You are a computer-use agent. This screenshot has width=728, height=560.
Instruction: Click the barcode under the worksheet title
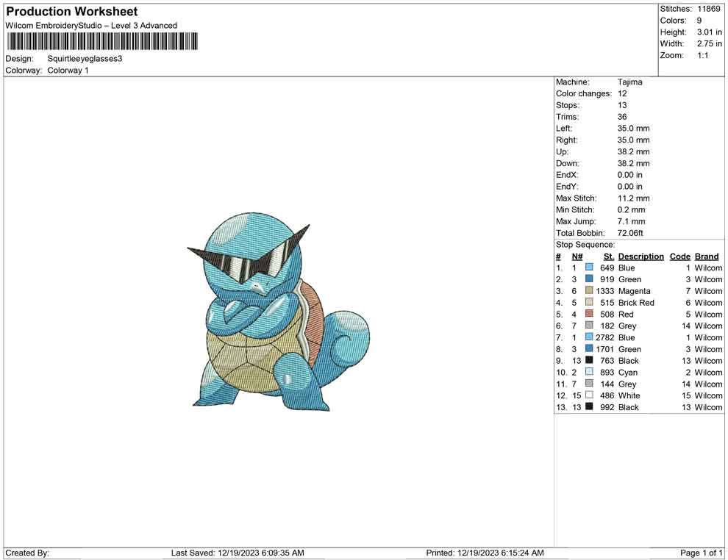point(102,41)
